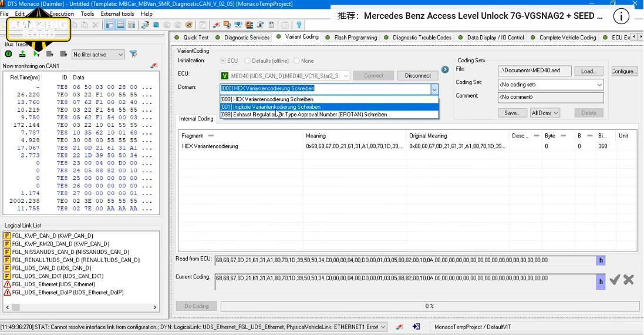
Task: Collapse the Domain dropdown arrow
Action: (434, 88)
